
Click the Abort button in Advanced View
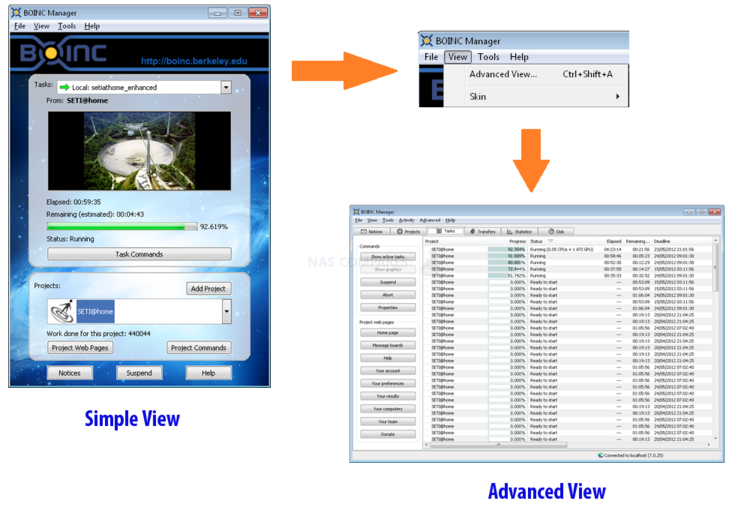(x=388, y=295)
